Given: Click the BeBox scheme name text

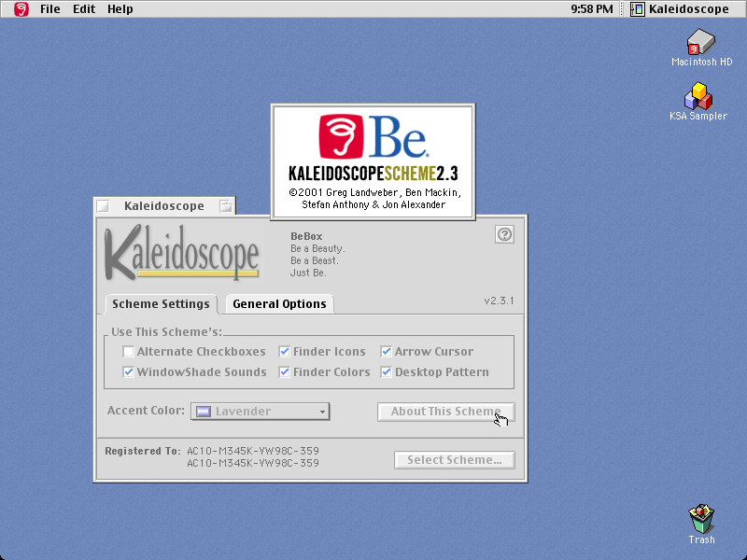Looking at the screenshot, I should click(x=306, y=236).
